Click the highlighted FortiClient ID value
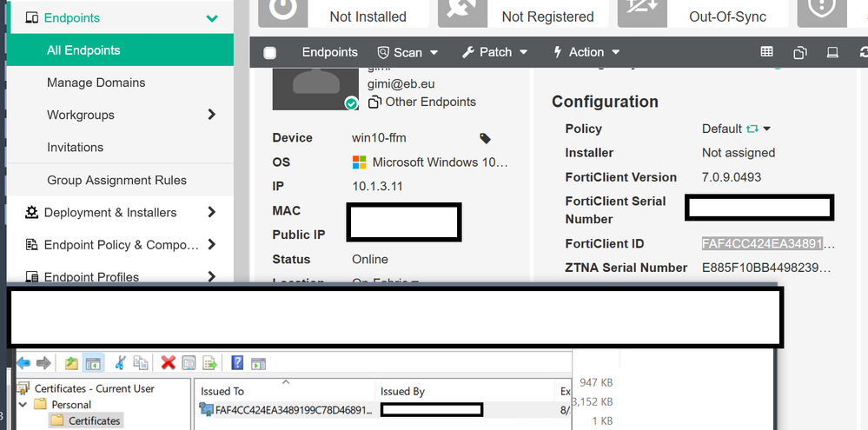This screenshot has height=430, width=868. point(763,243)
